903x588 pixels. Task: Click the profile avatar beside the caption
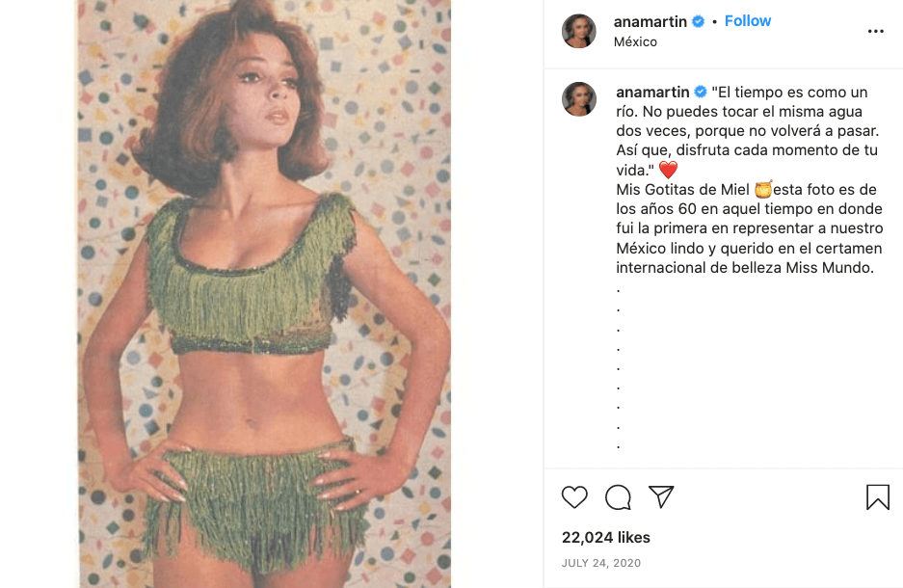(x=579, y=99)
